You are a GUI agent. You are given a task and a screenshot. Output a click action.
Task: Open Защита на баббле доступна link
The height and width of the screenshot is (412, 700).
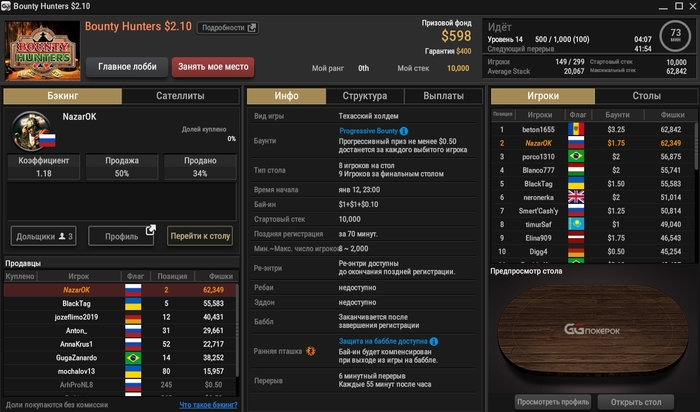(383, 341)
